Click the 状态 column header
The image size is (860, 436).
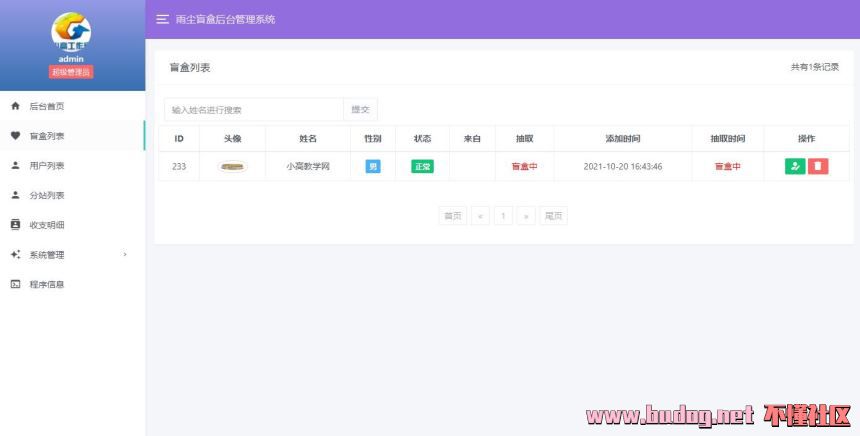coord(422,139)
